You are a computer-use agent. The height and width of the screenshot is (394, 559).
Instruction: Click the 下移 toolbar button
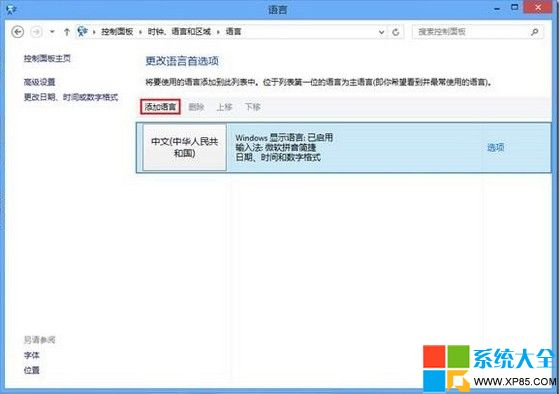pyautogui.click(x=252, y=107)
